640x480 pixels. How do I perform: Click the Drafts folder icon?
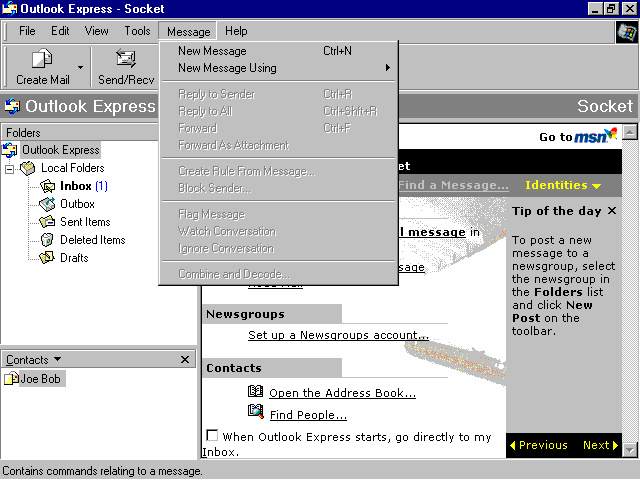[x=47, y=258]
